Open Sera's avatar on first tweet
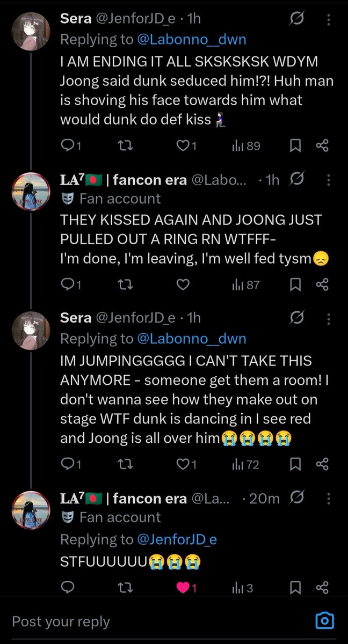 click(31, 31)
